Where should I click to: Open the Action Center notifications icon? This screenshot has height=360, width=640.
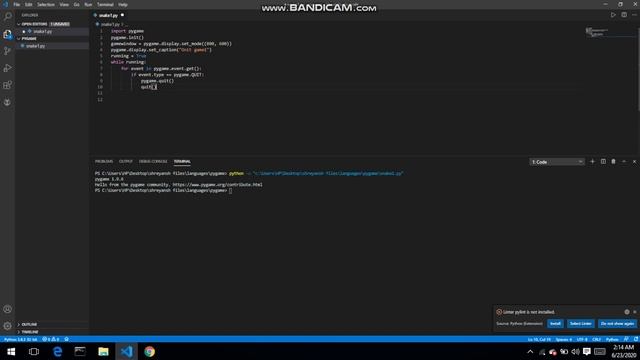(587, 351)
